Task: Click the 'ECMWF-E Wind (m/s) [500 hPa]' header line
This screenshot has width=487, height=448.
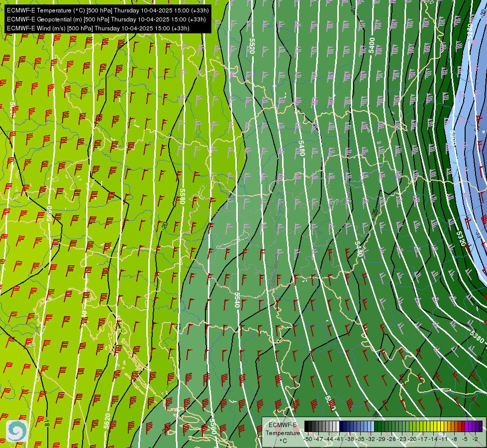Action: click(98, 28)
